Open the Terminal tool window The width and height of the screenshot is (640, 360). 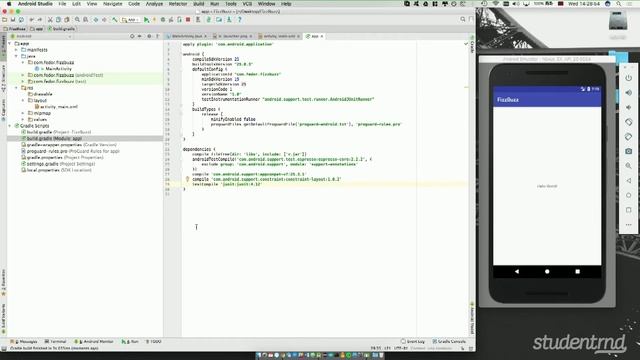click(56, 342)
